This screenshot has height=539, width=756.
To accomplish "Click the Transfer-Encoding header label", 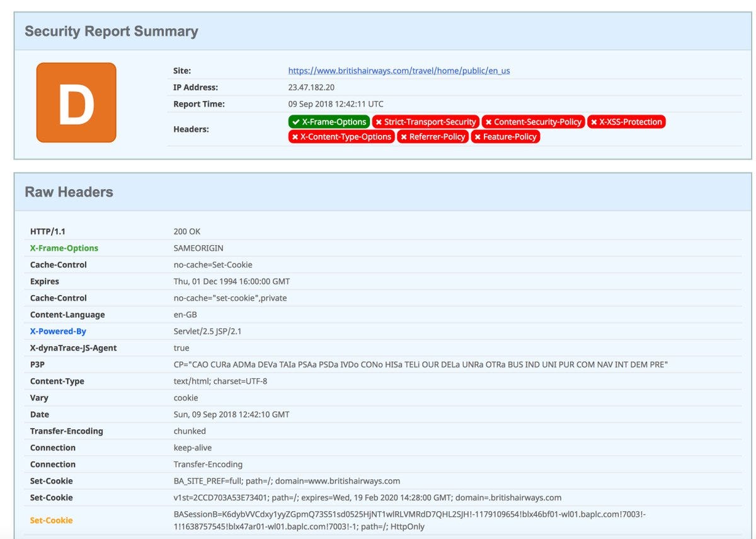I will (x=67, y=431).
